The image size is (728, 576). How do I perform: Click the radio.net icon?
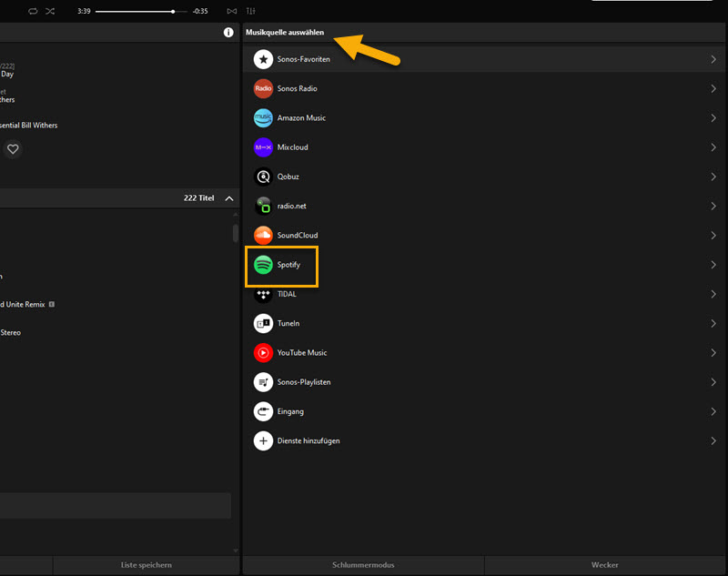pos(263,206)
